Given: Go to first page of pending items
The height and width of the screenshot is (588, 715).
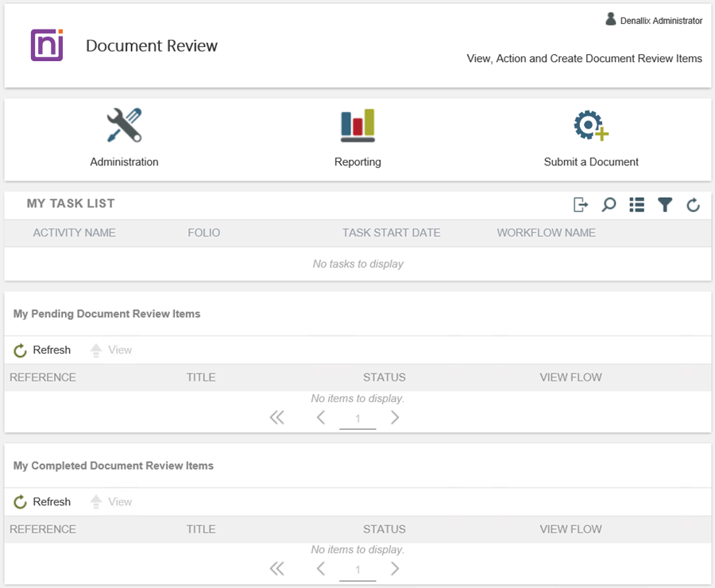Looking at the screenshot, I should pyautogui.click(x=276, y=418).
